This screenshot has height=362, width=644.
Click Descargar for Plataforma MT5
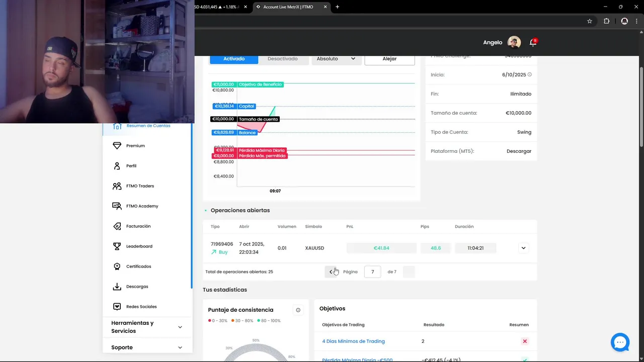[x=519, y=151]
